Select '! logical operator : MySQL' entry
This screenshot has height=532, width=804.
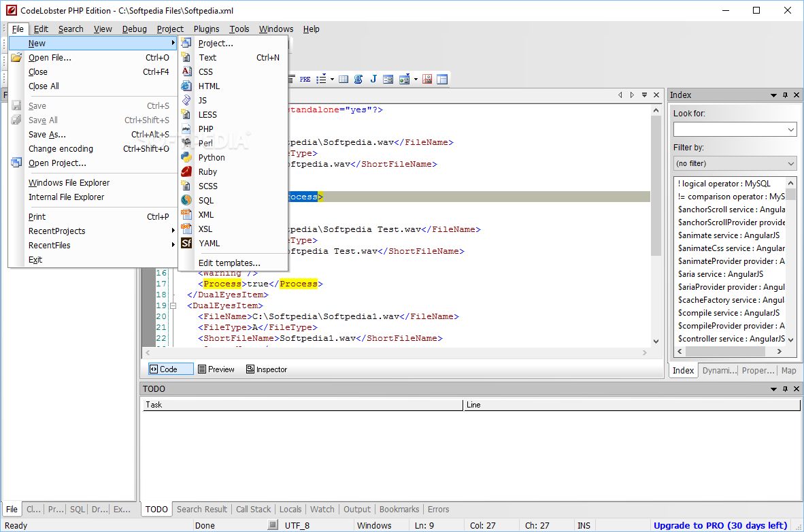[x=724, y=183]
